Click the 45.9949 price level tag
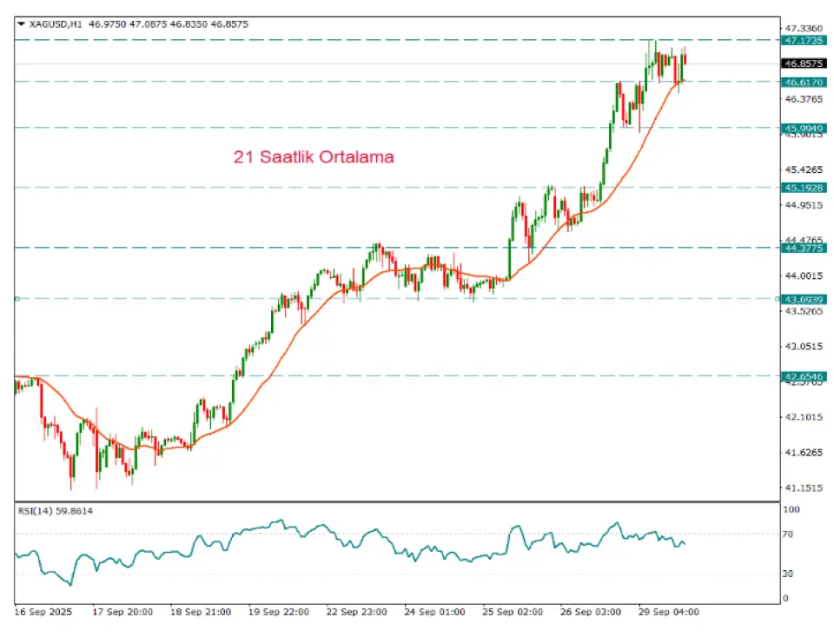The width and height of the screenshot is (834, 644). [803, 128]
